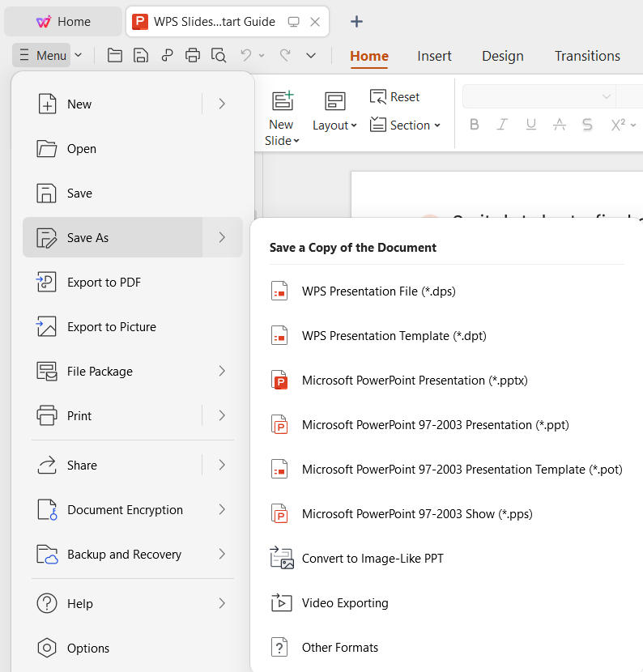Switch to the Insert tab
Viewport: 643px width, 672px height.
[x=434, y=56]
